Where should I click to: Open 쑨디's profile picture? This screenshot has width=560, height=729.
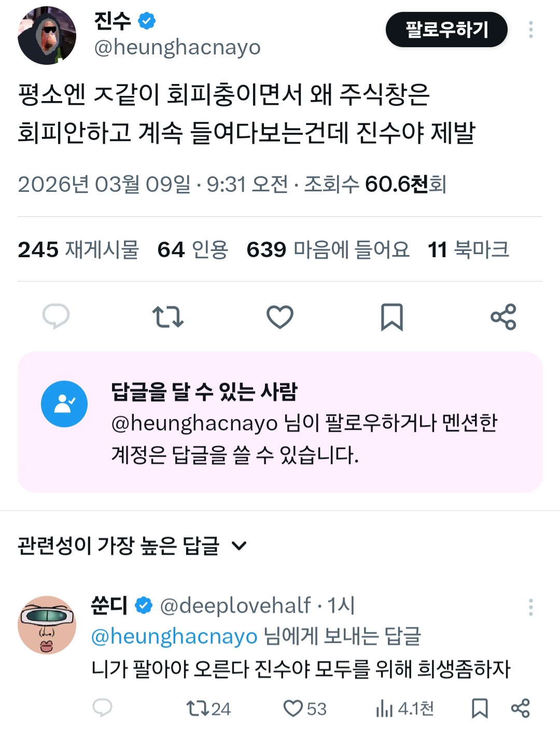coord(47,625)
